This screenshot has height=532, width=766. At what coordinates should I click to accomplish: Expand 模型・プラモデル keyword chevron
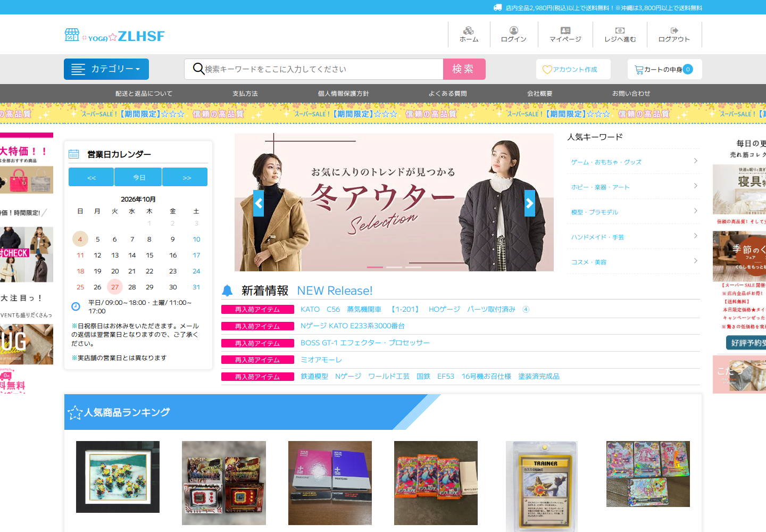point(696,211)
